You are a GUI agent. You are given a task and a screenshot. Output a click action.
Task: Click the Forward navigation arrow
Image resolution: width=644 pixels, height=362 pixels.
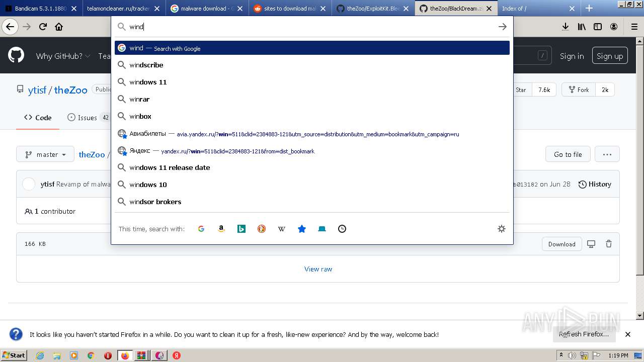point(27,27)
